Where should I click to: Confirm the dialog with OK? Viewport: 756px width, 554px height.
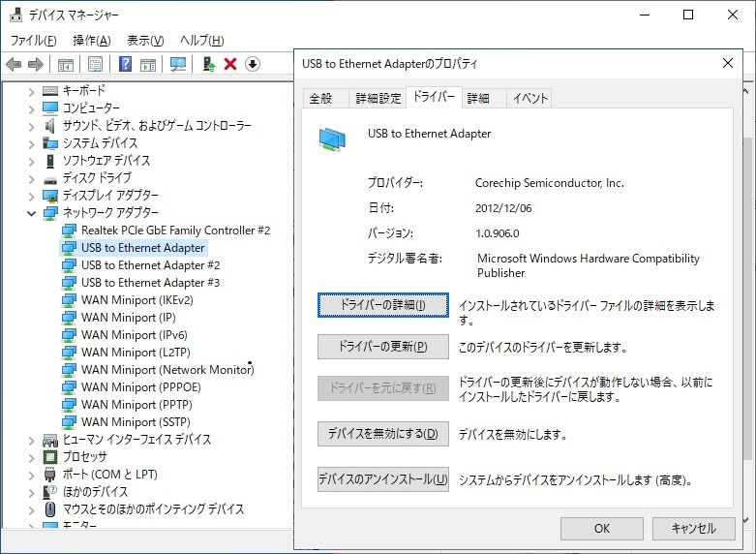pos(602,529)
